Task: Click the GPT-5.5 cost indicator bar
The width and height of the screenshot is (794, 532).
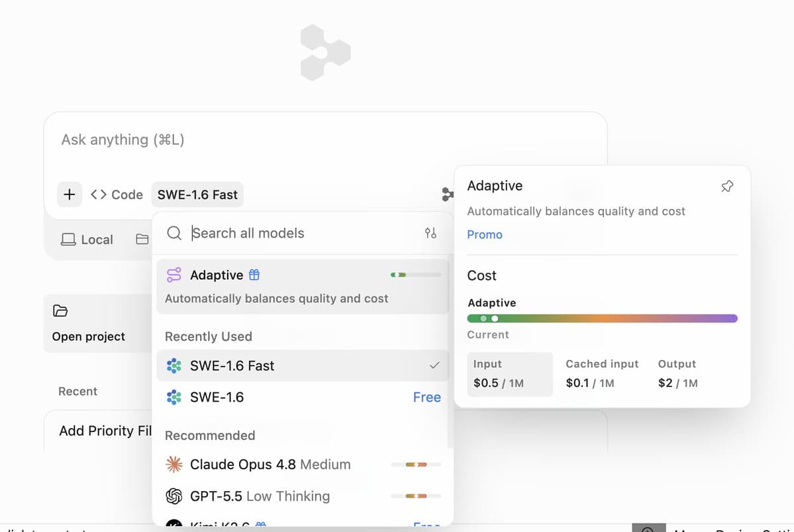Action: (x=416, y=496)
